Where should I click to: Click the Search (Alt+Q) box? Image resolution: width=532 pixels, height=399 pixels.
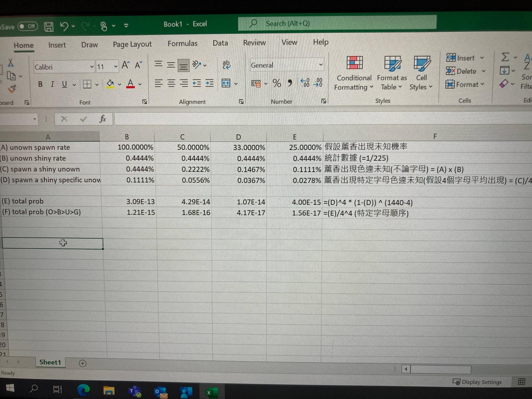point(337,23)
